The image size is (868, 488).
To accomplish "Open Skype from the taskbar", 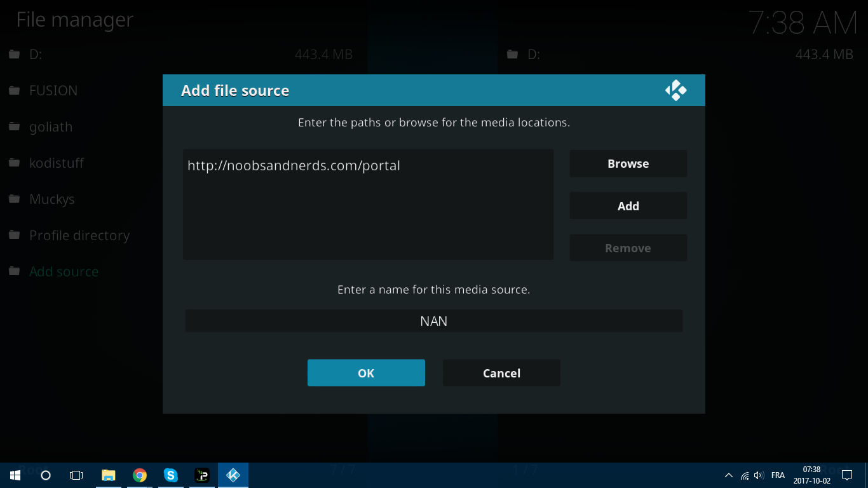I will pos(171,475).
